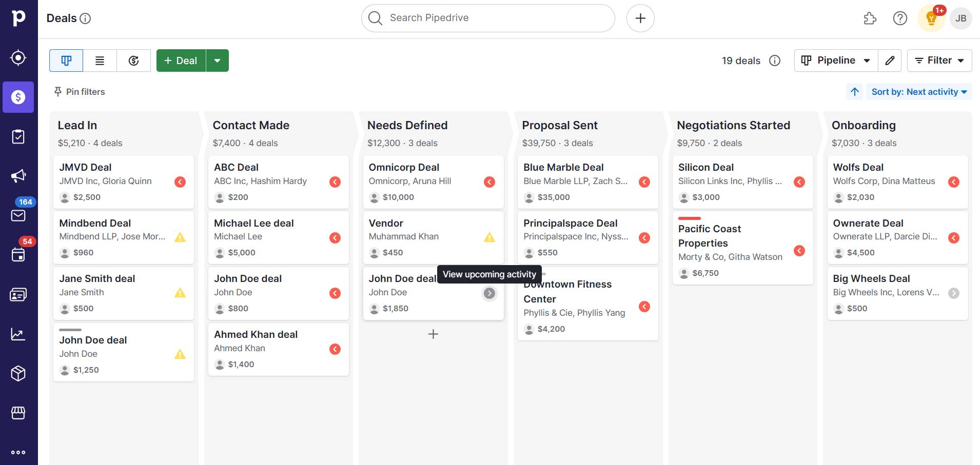Image resolution: width=980 pixels, height=465 pixels.
Task: Open the Sort by Next activity dropdown
Action: point(918,92)
